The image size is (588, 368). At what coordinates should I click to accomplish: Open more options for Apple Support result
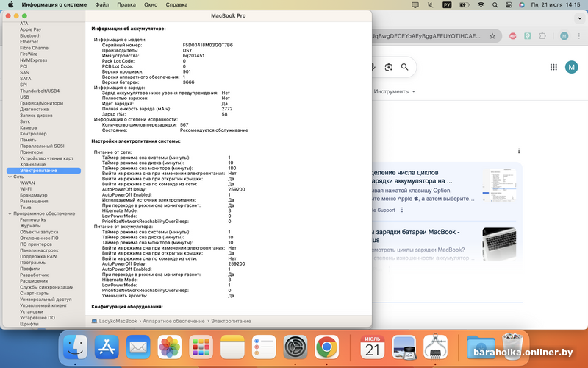tap(402, 210)
